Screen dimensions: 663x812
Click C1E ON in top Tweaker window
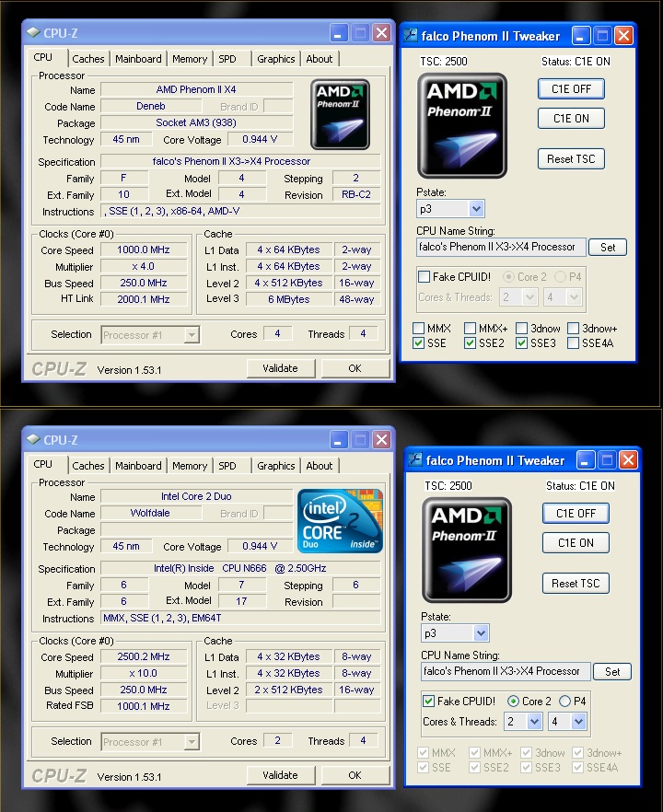tap(571, 119)
